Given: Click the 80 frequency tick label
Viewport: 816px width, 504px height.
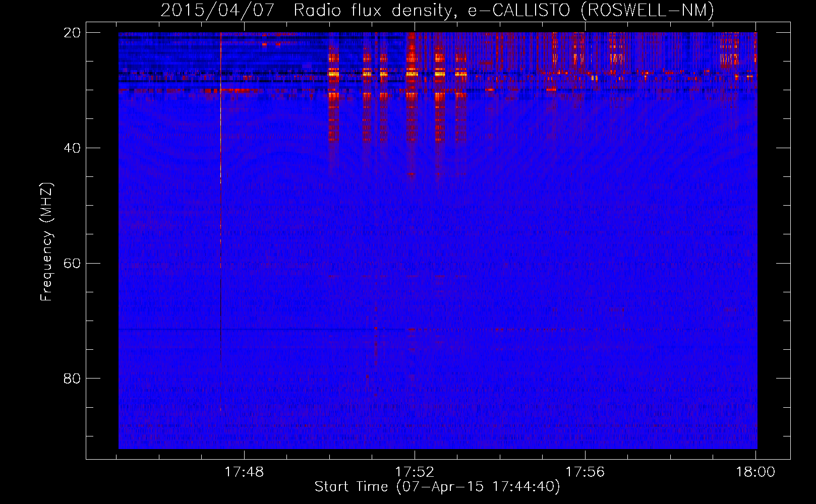Looking at the screenshot, I should 72,379.
